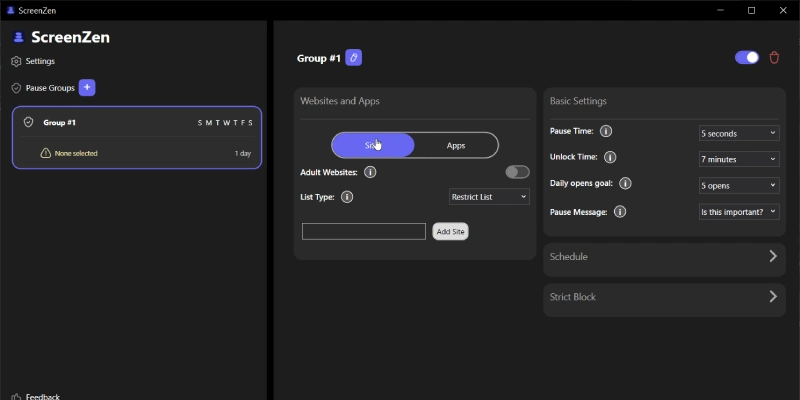The width and height of the screenshot is (800, 400).
Task: Delete the group with the trash icon
Action: (x=774, y=58)
